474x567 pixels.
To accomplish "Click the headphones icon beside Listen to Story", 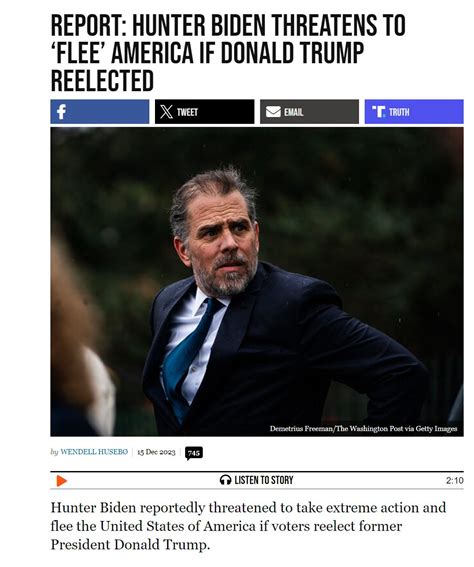I will coord(226,480).
